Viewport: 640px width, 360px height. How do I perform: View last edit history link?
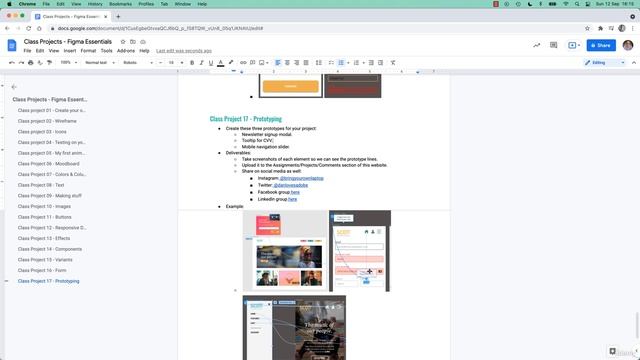tap(184, 51)
